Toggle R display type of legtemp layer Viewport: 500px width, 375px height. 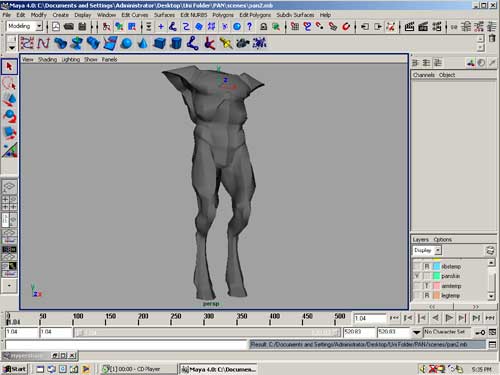click(x=427, y=295)
